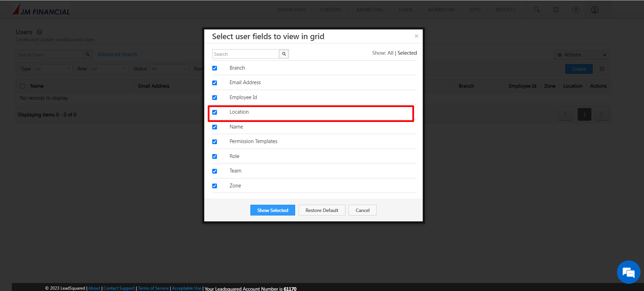This screenshot has height=291, width=644.
Task: Open the Status filter dropdown
Action: 169,69
